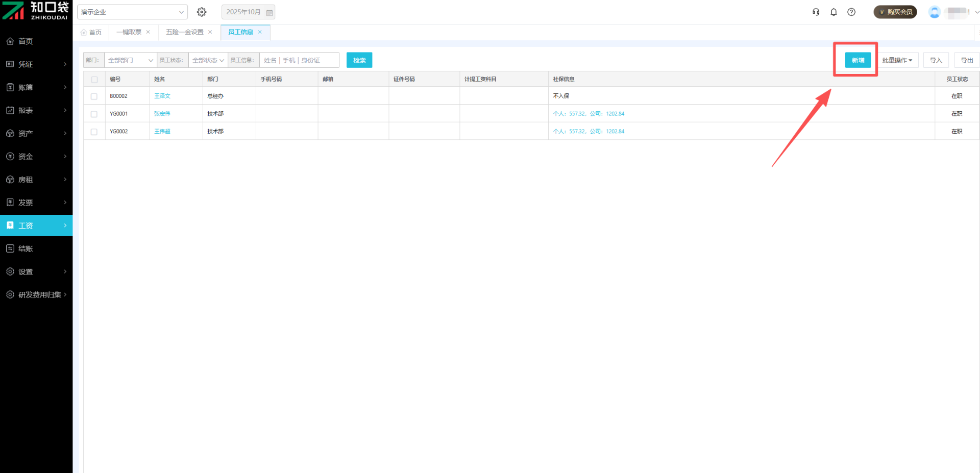
Task: Go to 首页 via sidebar home icon
Action: pos(10,41)
